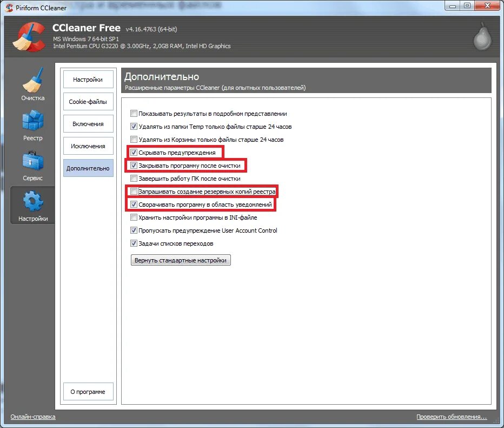Open the Очистка cleaner section
The image size is (504, 428).
(x=33, y=84)
